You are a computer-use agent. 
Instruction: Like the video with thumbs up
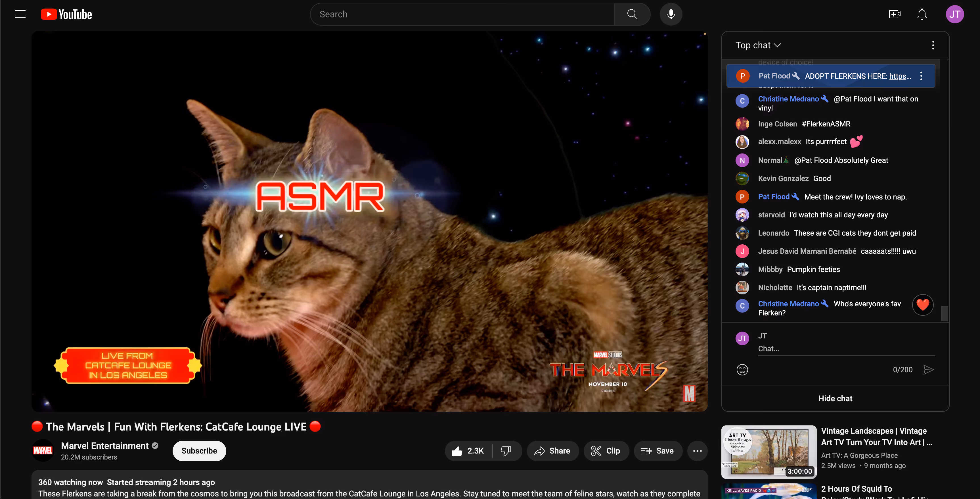coord(468,451)
